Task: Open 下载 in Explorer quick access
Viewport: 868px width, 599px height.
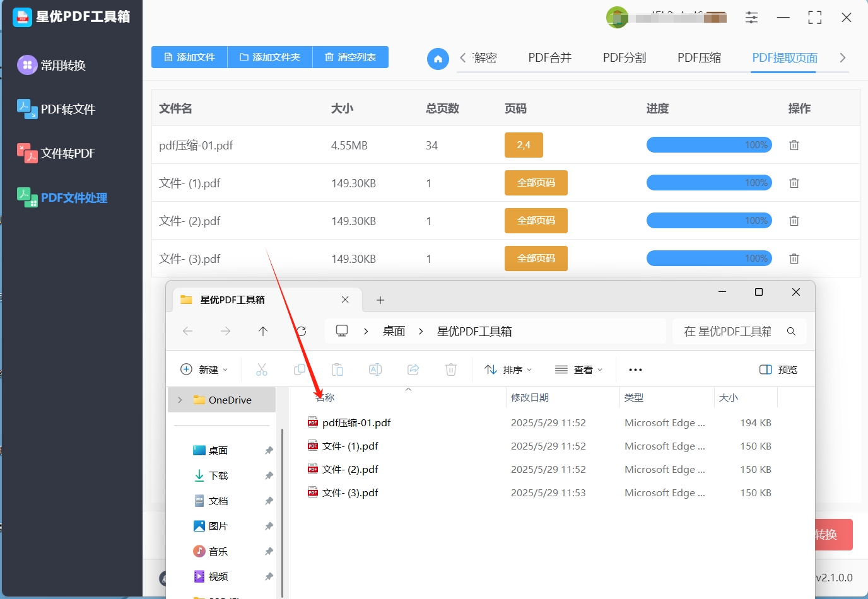Action: tap(218, 475)
